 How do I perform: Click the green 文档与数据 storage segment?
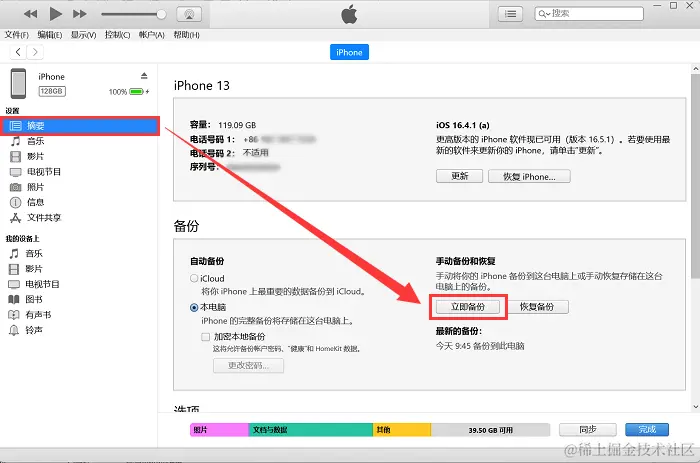tap(310, 430)
